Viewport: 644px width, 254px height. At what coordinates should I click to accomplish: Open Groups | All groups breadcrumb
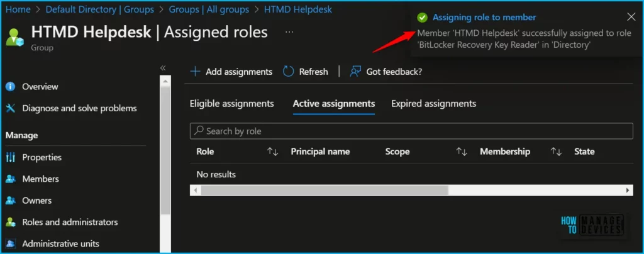[209, 9]
